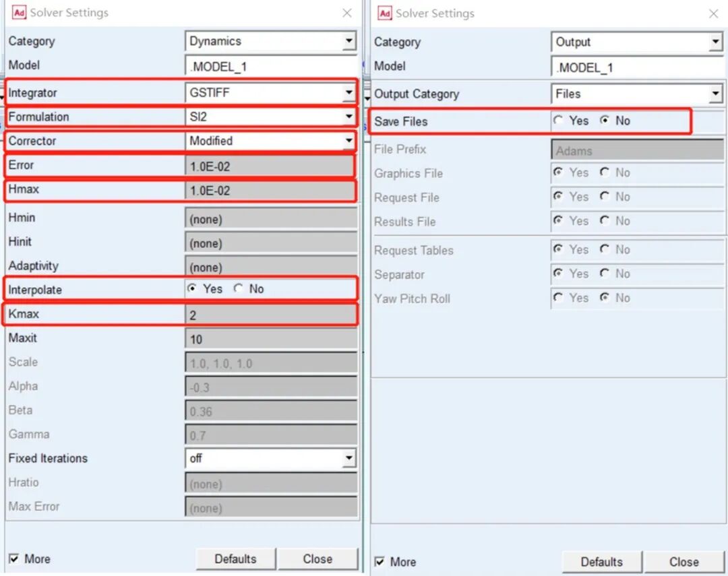Click Close in the Dynamics window
728x576 pixels.
coord(317,559)
